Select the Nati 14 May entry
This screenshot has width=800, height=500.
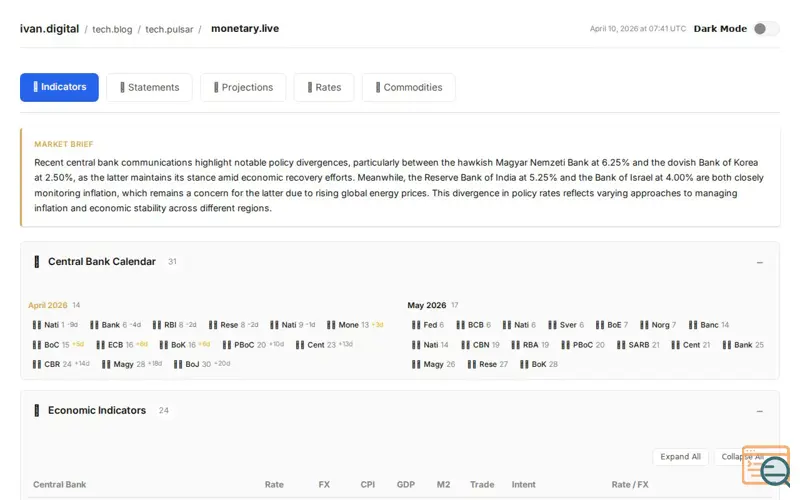pos(430,345)
